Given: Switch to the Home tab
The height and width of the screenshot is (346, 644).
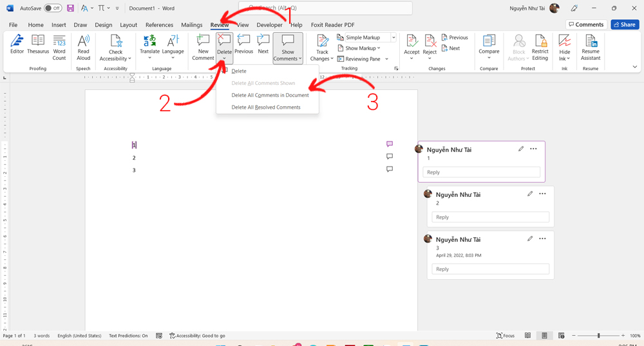Looking at the screenshot, I should pos(35,25).
